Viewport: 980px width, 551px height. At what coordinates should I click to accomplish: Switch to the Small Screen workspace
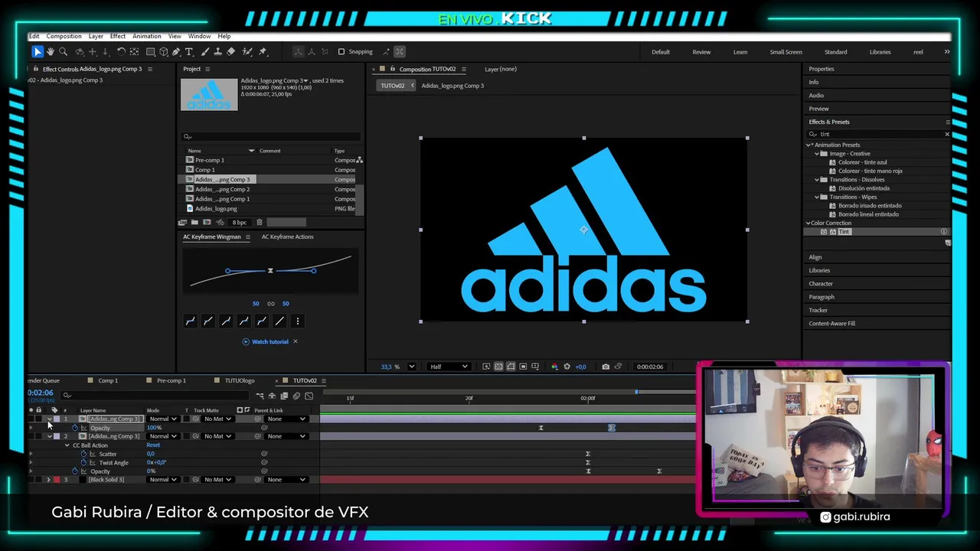(x=786, y=52)
